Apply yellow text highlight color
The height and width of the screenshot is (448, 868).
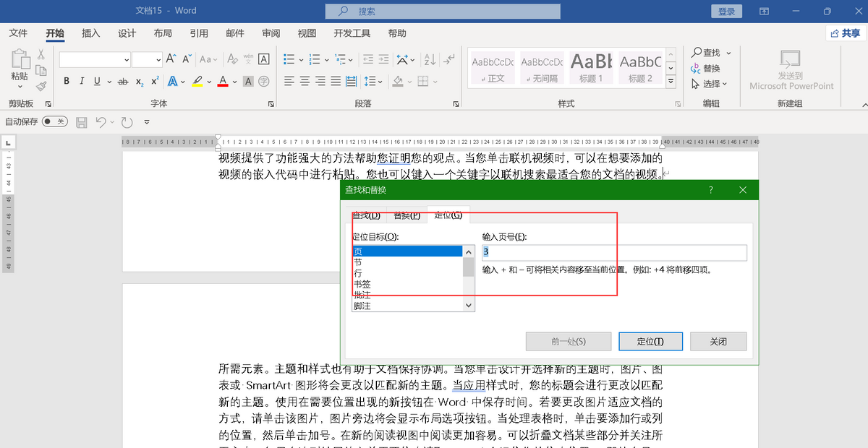pyautogui.click(x=197, y=82)
